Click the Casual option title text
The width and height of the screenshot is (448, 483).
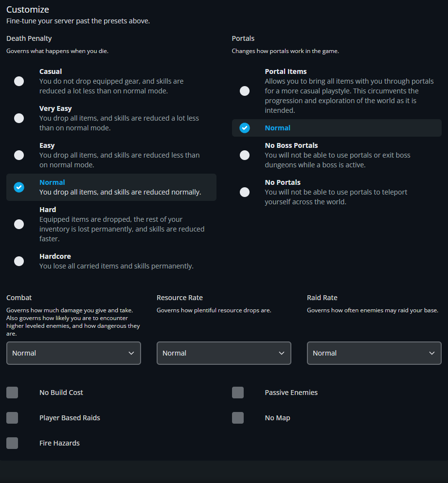click(51, 72)
